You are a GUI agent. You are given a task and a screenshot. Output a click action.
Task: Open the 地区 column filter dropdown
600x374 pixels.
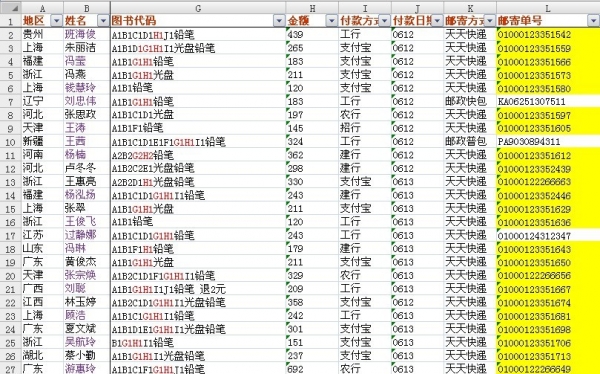pyautogui.click(x=56, y=21)
